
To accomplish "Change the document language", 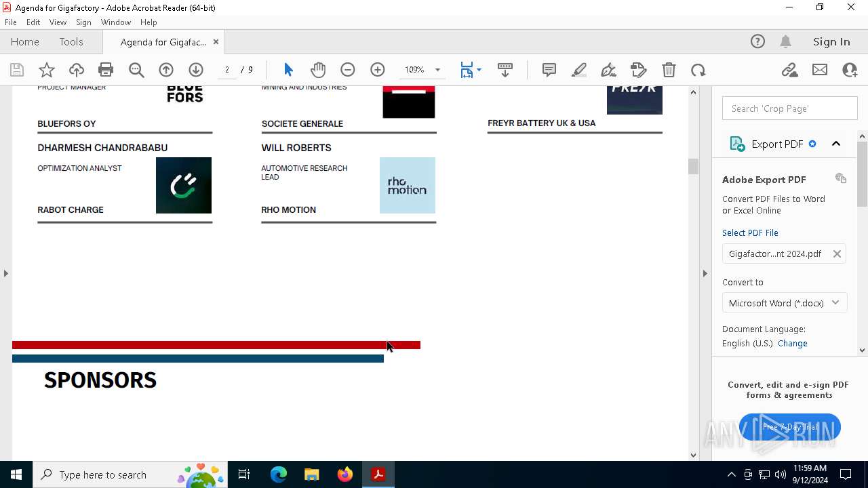I will (792, 343).
